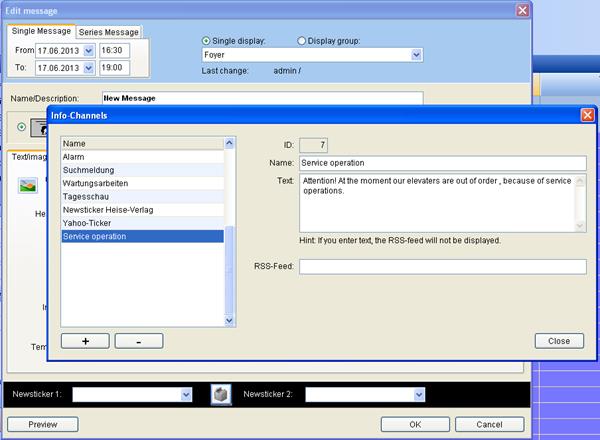Viewport: 600px width, 440px height.
Task: Click the image picture icon
Action: point(28,185)
